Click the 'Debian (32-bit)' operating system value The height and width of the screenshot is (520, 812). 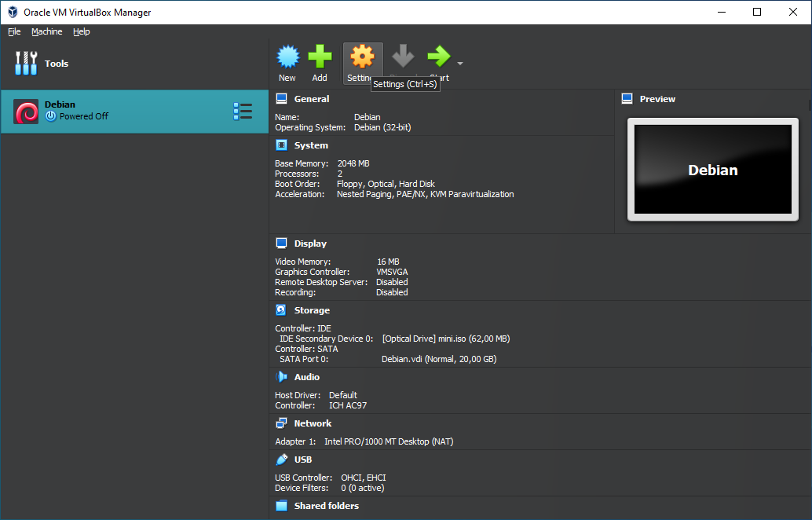point(382,127)
